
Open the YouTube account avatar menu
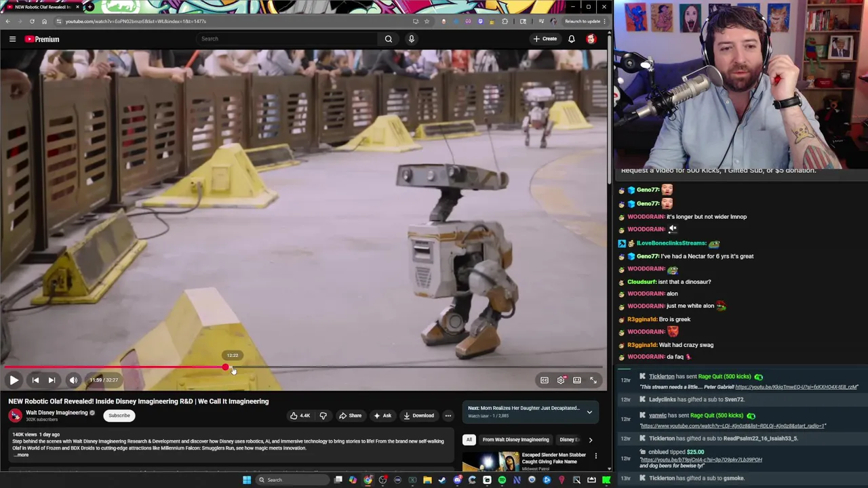click(x=591, y=39)
